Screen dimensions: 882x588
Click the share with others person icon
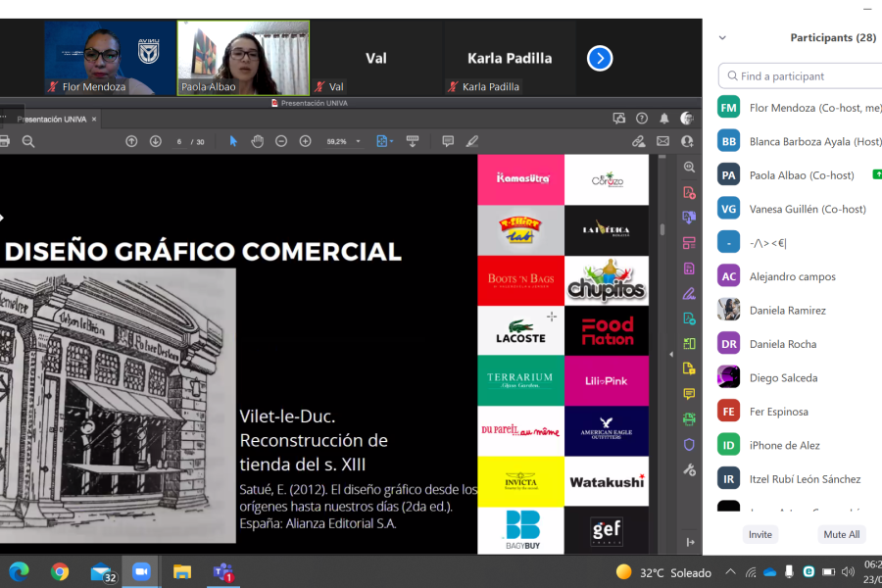pyautogui.click(x=687, y=141)
